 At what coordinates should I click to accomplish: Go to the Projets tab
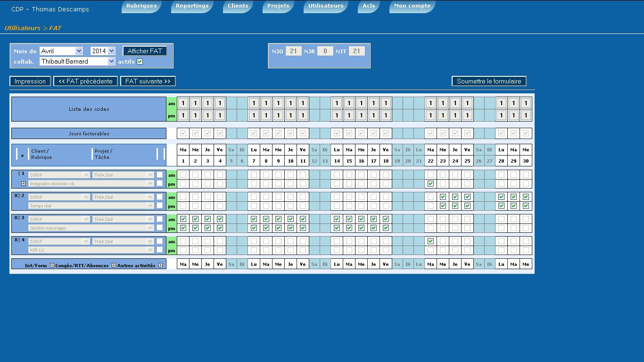[x=278, y=6]
